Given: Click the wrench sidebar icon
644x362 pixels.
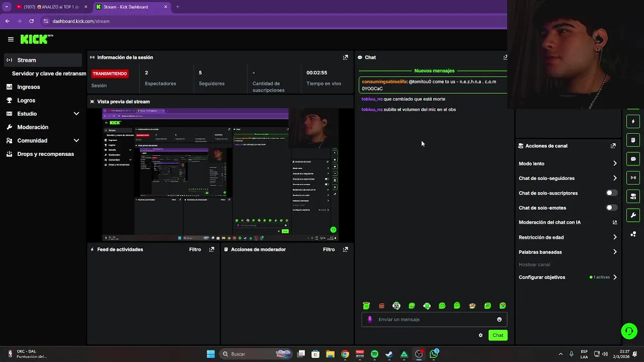Looking at the screenshot, I should click(x=633, y=215).
